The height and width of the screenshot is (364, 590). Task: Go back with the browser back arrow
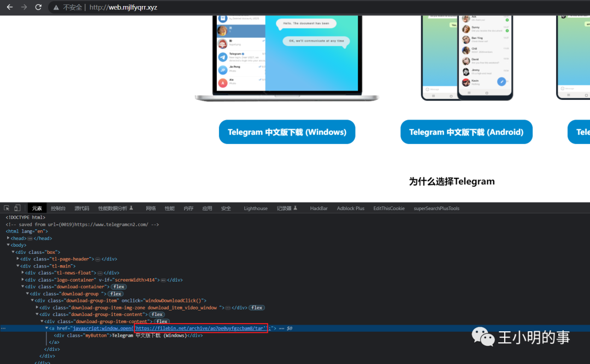(x=9, y=7)
